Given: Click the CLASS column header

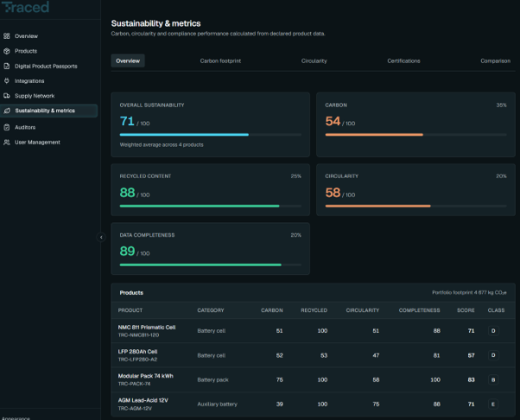Looking at the screenshot, I should [x=496, y=310].
